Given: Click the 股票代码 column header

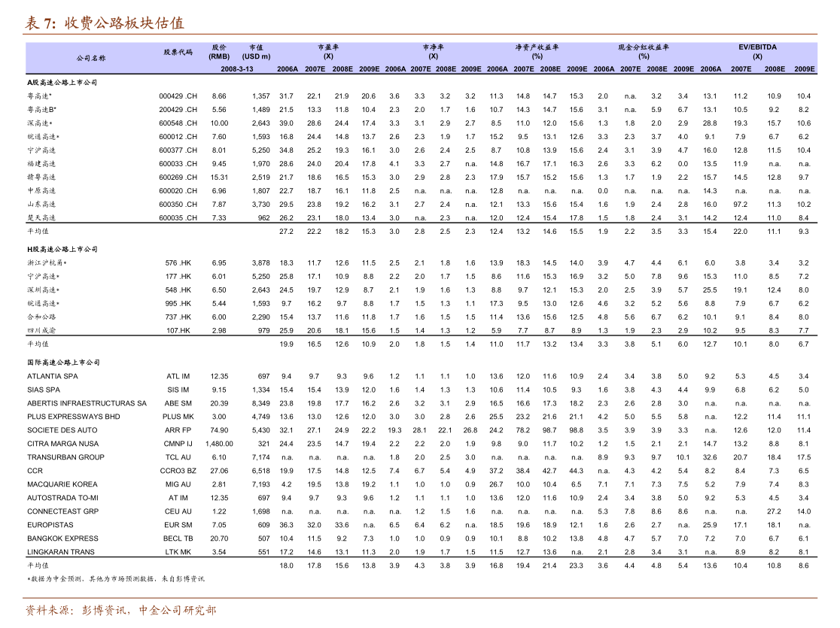Looking at the screenshot, I should [x=178, y=52].
